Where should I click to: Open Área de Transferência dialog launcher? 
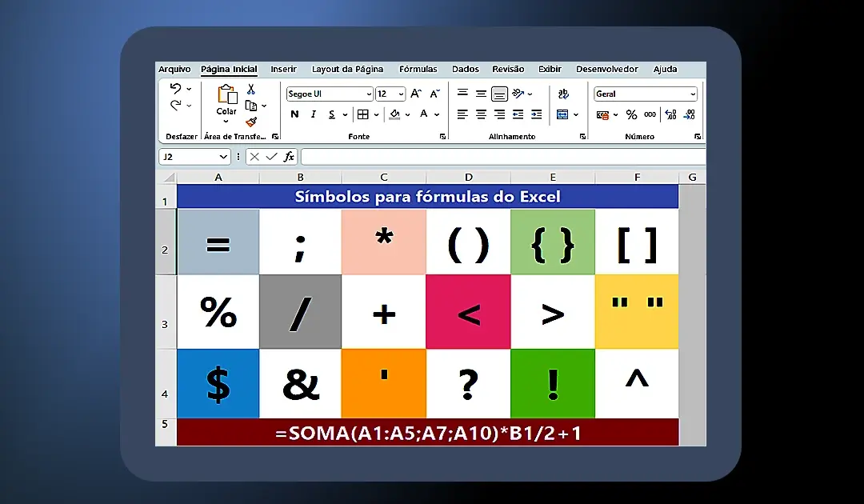[x=275, y=137]
